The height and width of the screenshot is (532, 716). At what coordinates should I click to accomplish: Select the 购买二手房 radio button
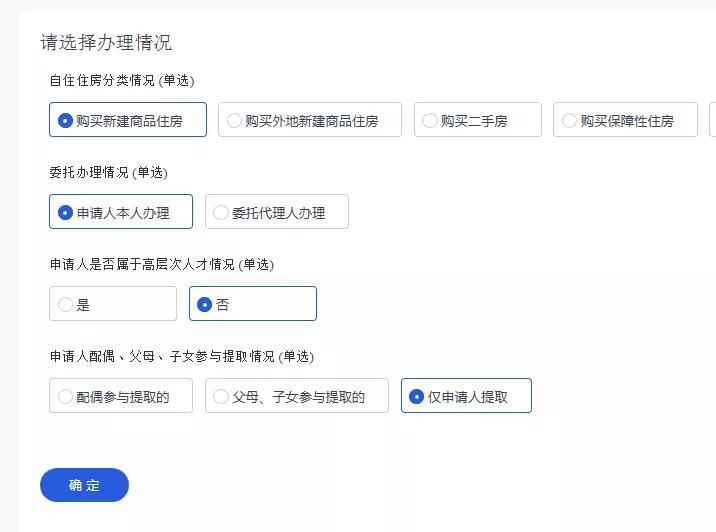coord(477,120)
